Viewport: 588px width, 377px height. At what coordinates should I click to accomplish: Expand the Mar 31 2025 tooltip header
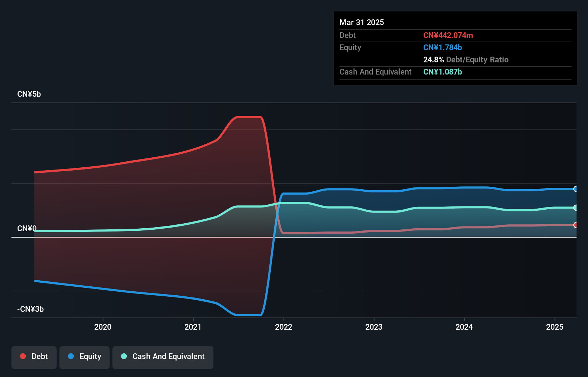click(x=362, y=22)
